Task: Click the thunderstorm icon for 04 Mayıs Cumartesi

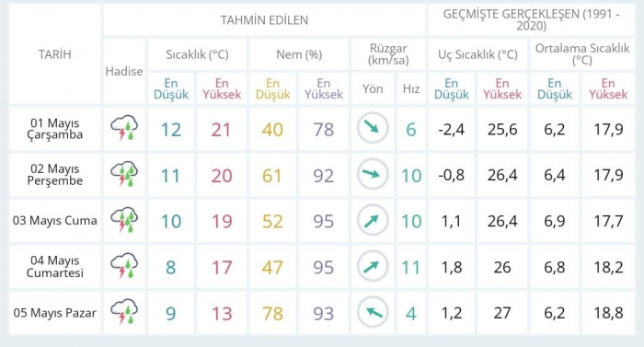Action: [124, 266]
